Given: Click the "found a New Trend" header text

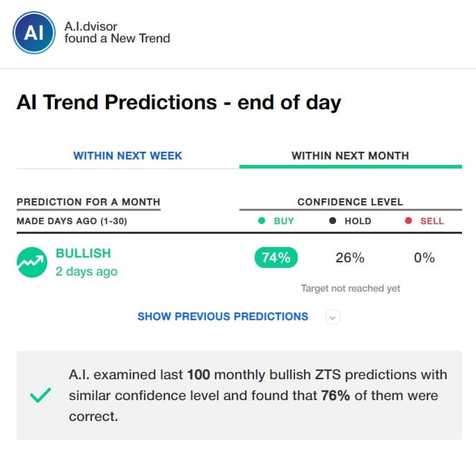Looking at the screenshot, I should [117, 38].
